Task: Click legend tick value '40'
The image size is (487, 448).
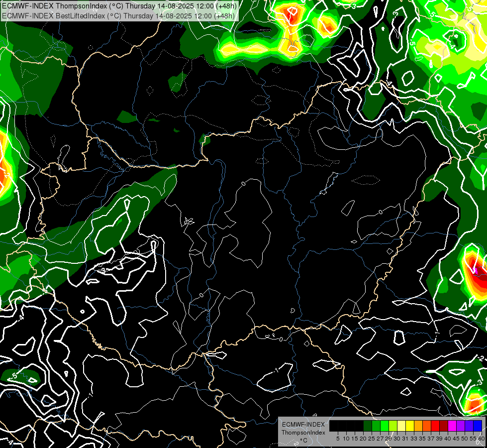Action: 448,439
